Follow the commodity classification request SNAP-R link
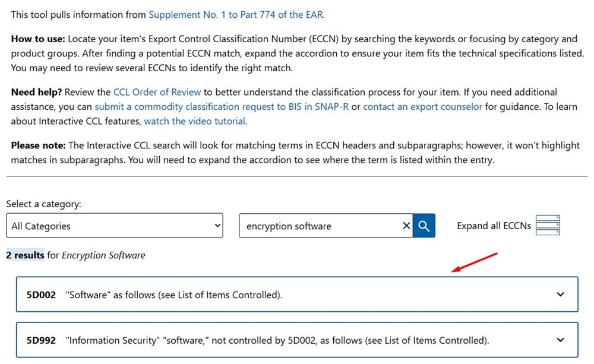 [x=222, y=107]
